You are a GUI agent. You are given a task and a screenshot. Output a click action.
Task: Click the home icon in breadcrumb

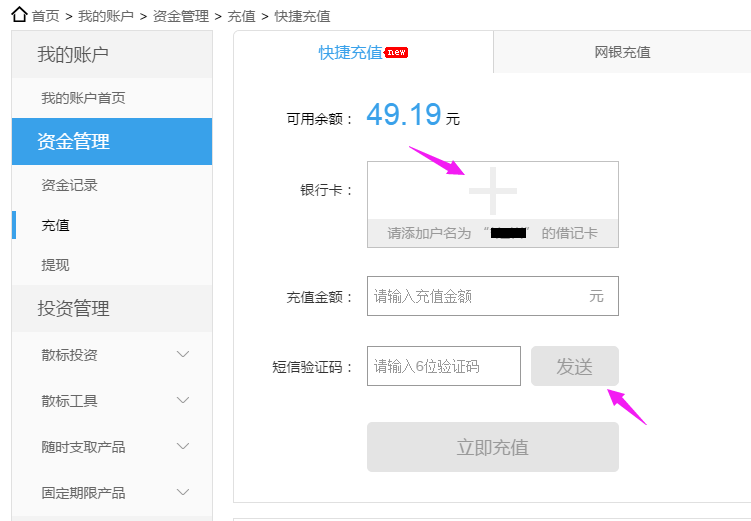pyautogui.click(x=18, y=15)
